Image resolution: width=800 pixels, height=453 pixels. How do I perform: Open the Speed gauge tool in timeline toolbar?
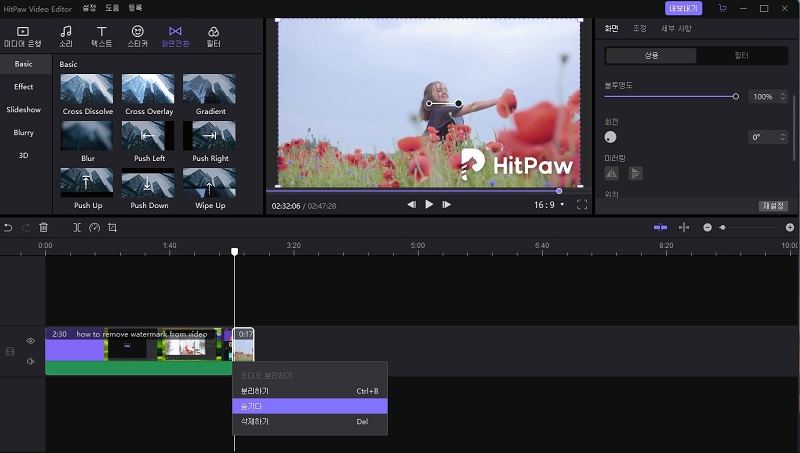(94, 228)
